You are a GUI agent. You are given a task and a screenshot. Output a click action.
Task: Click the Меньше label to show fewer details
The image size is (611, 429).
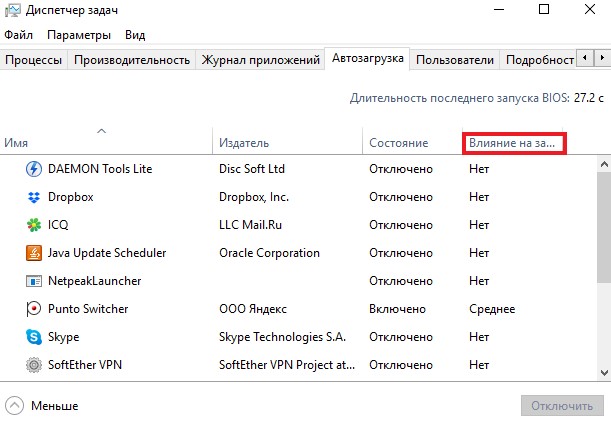55,406
